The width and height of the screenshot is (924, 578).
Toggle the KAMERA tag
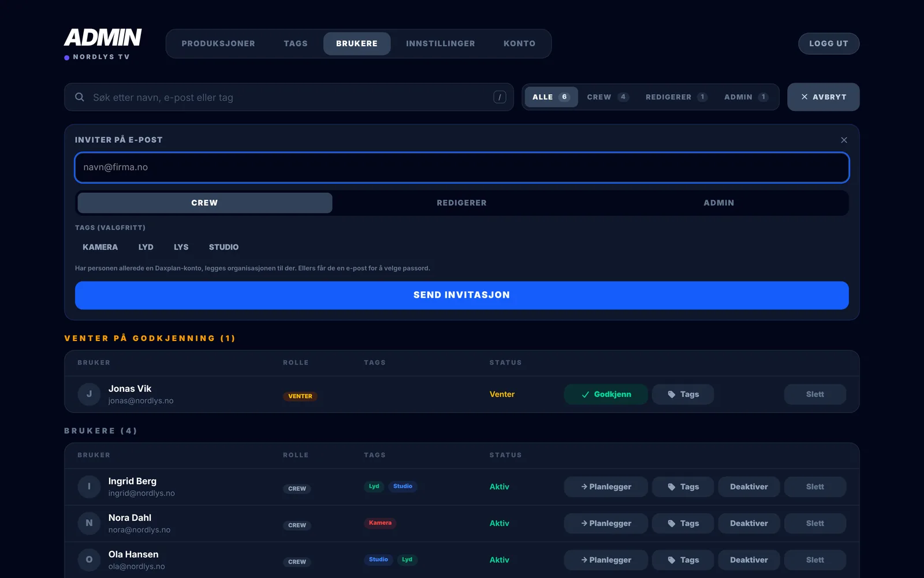click(x=100, y=247)
